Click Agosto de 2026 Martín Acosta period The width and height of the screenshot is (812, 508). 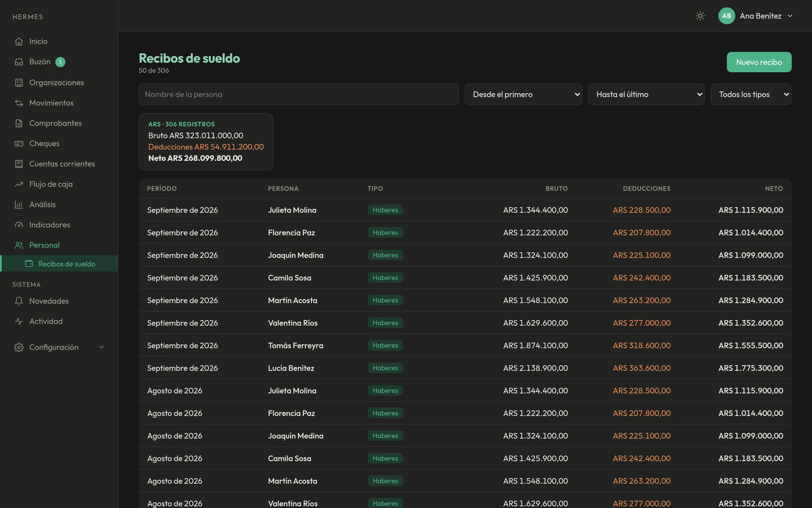175,481
